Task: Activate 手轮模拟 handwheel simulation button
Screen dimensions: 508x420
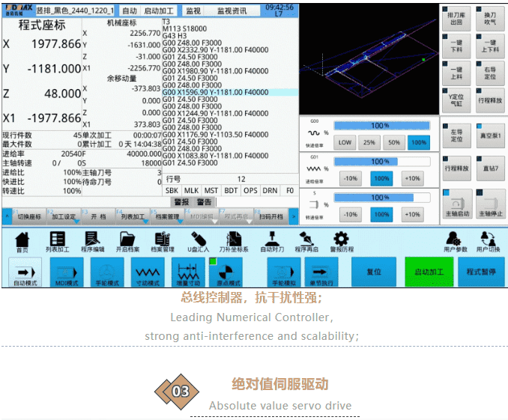Action: (284, 273)
